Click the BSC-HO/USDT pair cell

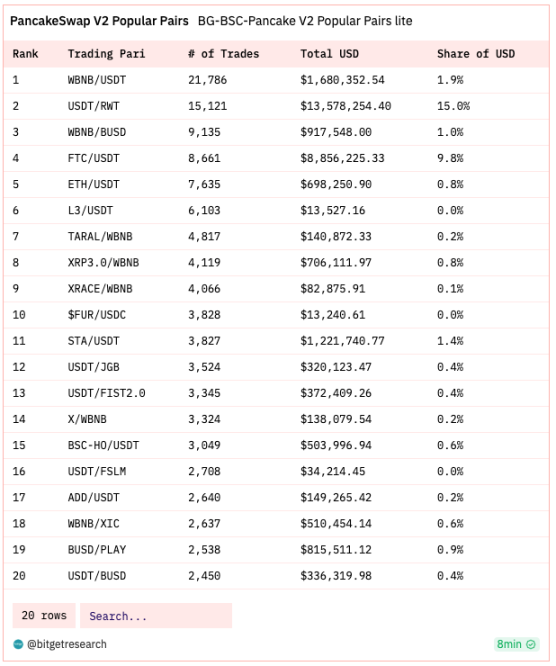[x=103, y=445]
